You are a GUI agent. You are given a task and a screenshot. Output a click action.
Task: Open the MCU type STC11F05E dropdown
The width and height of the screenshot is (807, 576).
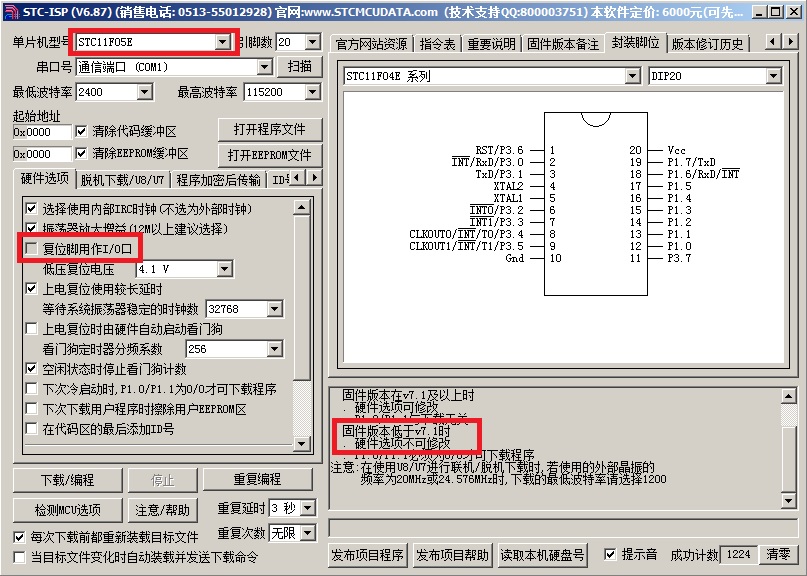click(x=222, y=42)
